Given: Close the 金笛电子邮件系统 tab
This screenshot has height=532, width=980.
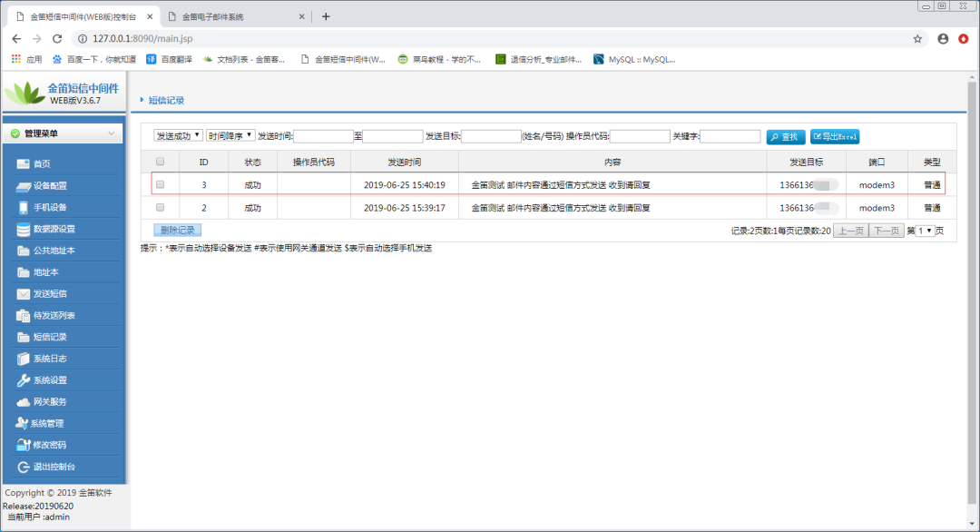Looking at the screenshot, I should coord(301,17).
